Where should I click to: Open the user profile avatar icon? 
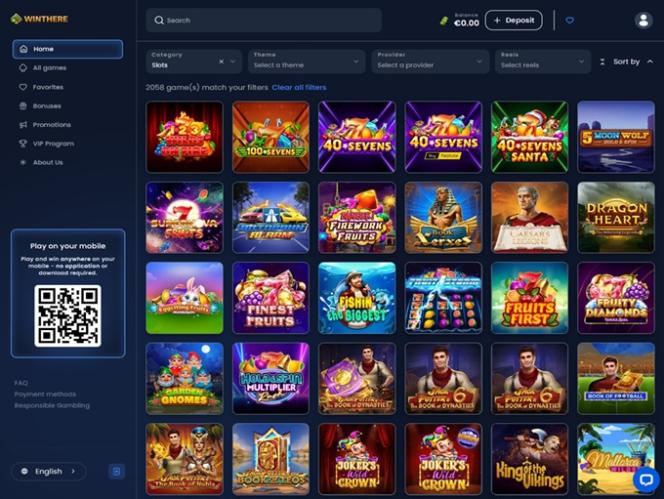pyautogui.click(x=643, y=20)
